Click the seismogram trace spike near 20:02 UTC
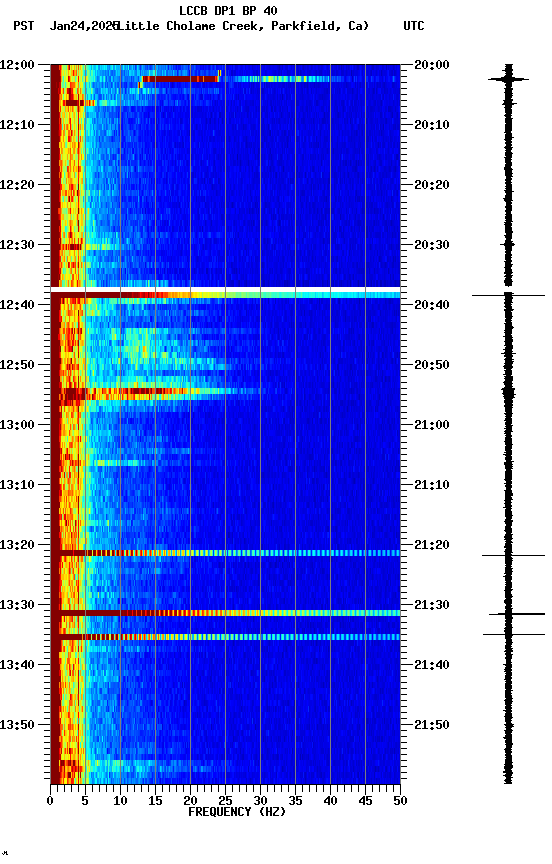 508,79
